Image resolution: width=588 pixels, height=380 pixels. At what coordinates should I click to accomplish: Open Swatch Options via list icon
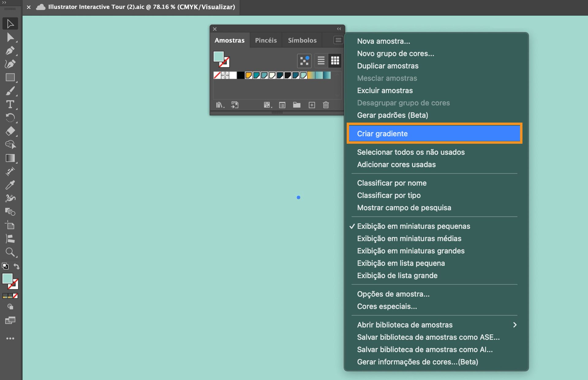(x=282, y=105)
